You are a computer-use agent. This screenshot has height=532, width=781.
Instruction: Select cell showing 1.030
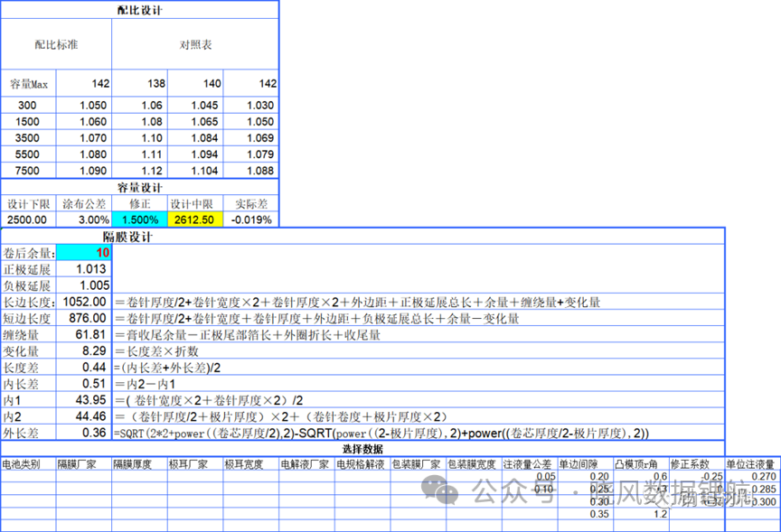(251, 105)
